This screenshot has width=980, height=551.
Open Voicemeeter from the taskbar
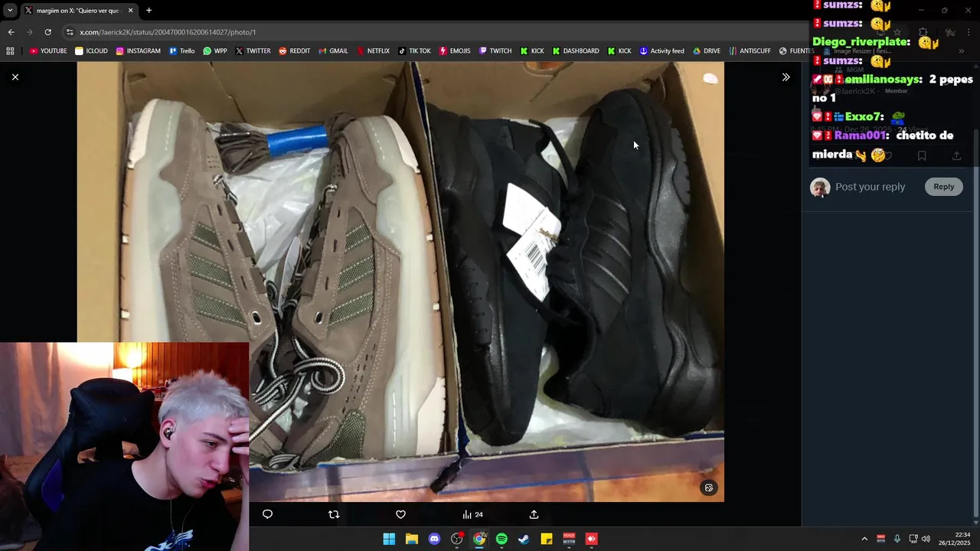[x=569, y=539]
